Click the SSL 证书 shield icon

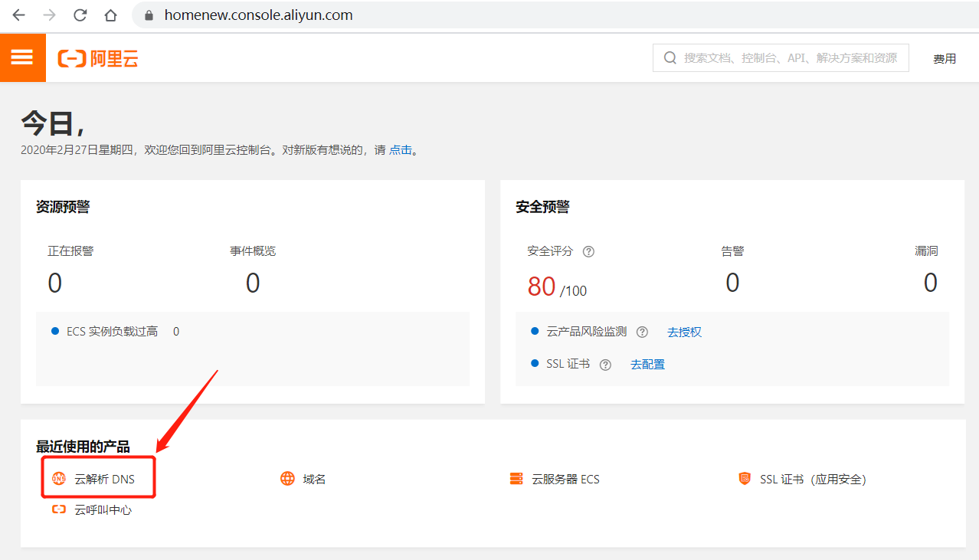(745, 479)
